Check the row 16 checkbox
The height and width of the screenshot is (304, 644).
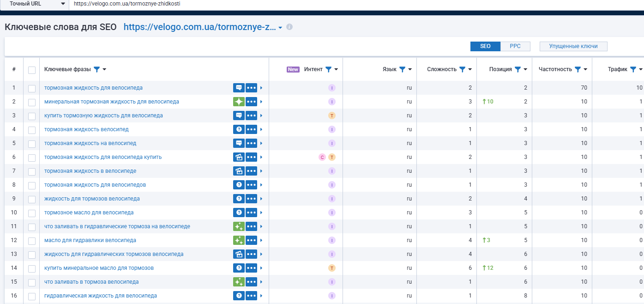point(32,296)
